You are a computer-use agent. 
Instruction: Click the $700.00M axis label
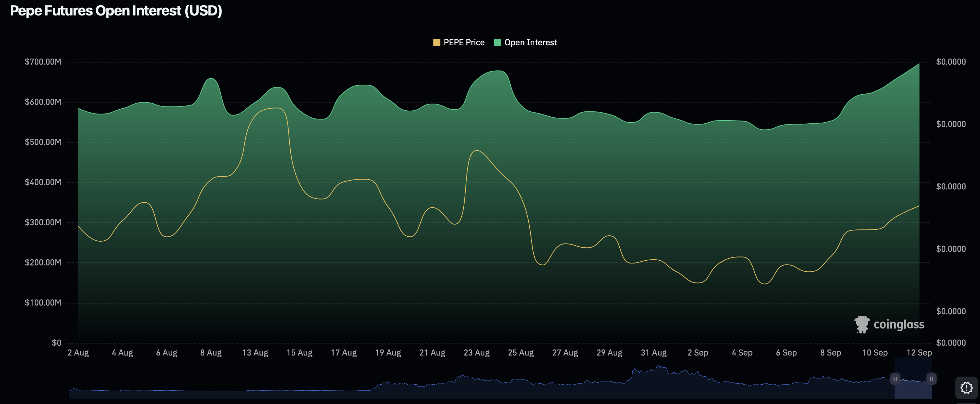(x=43, y=61)
